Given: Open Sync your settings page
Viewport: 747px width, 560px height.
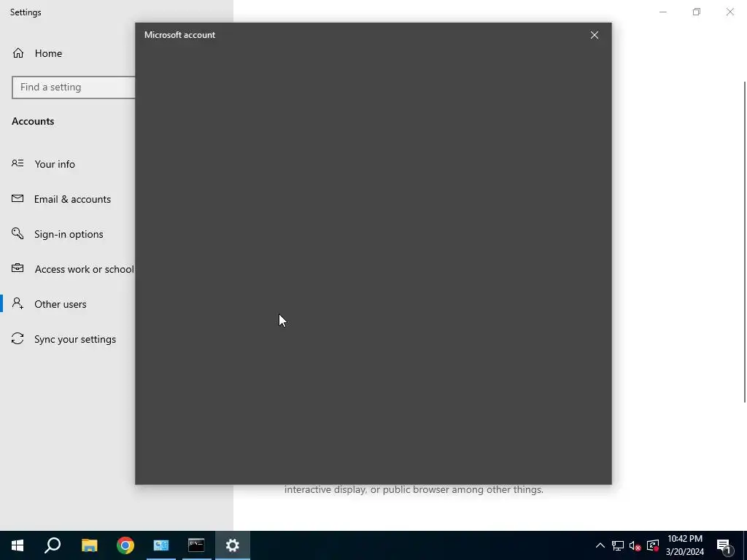Looking at the screenshot, I should (75, 340).
